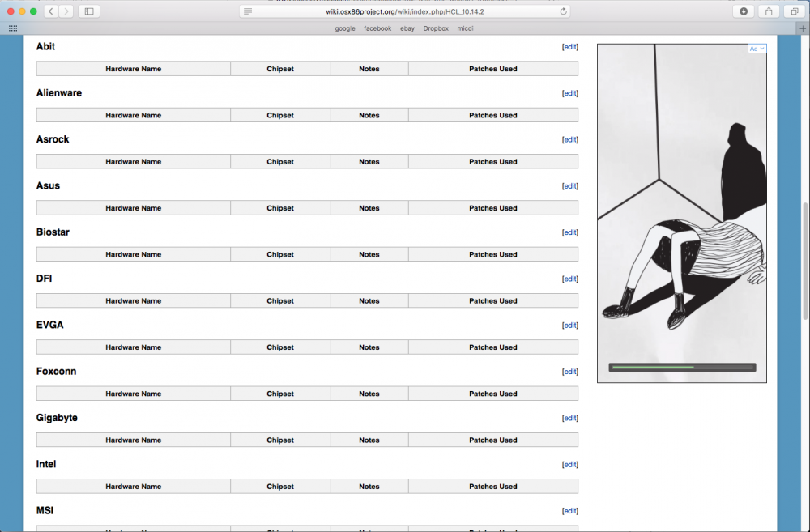Viewport: 810px width, 532px height.
Task: Edit the Alienware section
Action: tap(569, 93)
